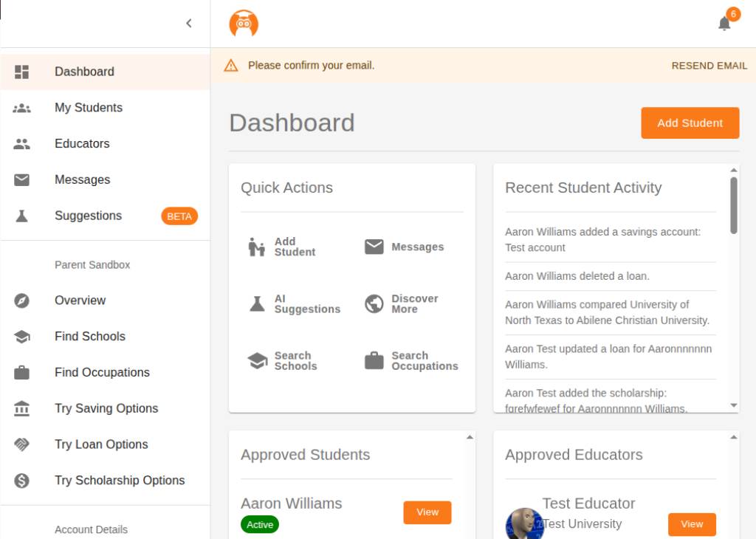Viewport: 756px width, 539px height.
Task: Open My Students from the sidebar
Action: pyautogui.click(x=89, y=108)
